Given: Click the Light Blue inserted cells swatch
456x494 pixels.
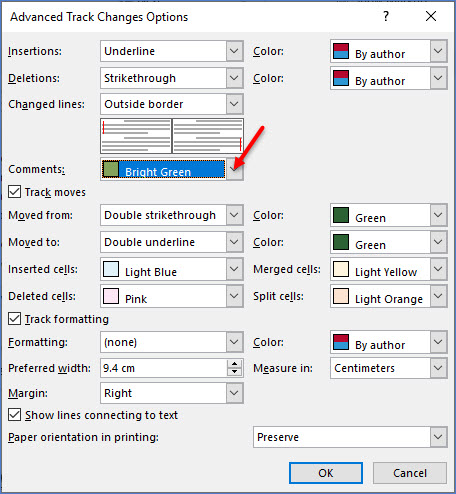Looking at the screenshot, I should click(111, 269).
